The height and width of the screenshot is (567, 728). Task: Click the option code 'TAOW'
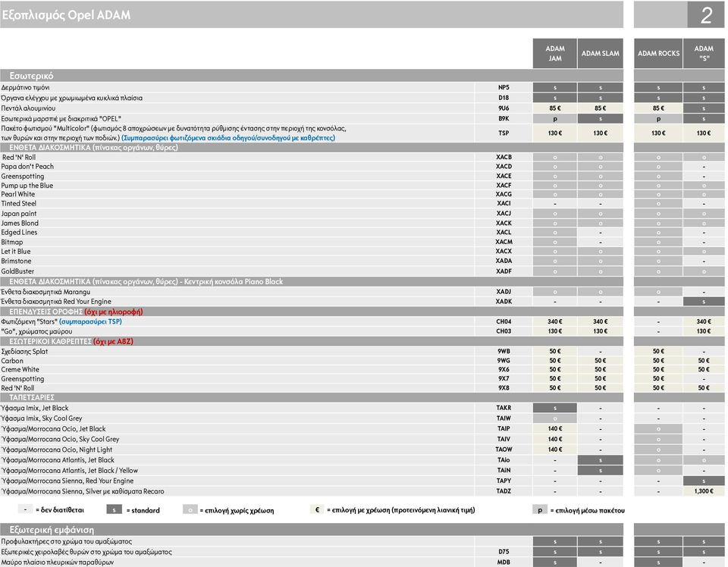click(504, 450)
